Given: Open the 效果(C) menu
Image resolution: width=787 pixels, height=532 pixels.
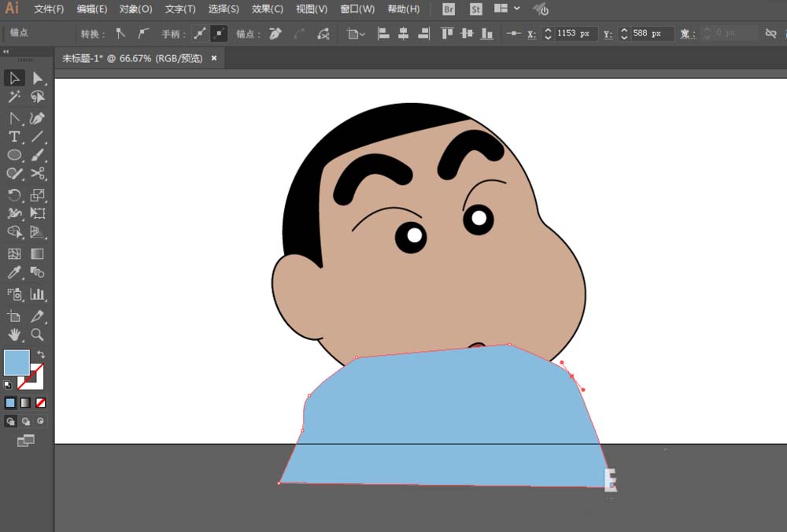Looking at the screenshot, I should tap(267, 9).
